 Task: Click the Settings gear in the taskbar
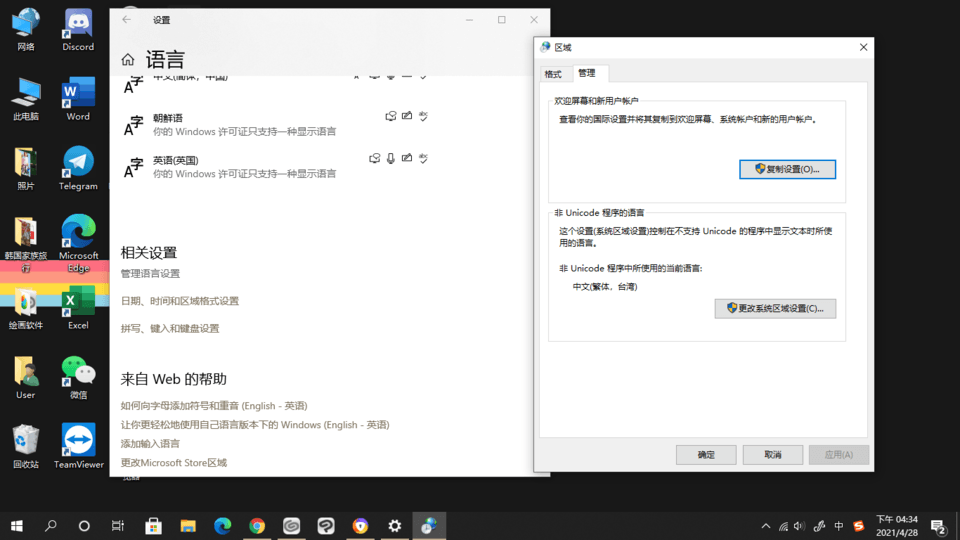(395, 526)
